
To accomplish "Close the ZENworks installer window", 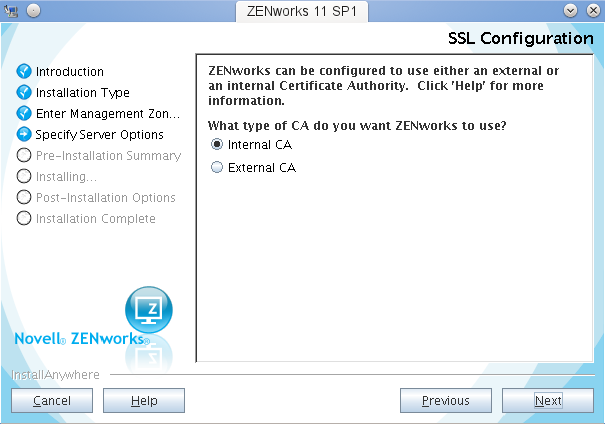I will (x=591, y=10).
